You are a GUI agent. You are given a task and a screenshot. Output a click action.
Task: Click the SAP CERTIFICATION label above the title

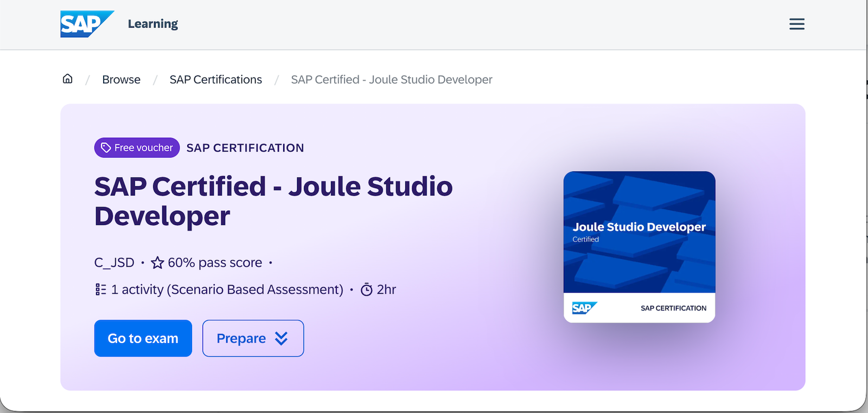[x=245, y=148]
